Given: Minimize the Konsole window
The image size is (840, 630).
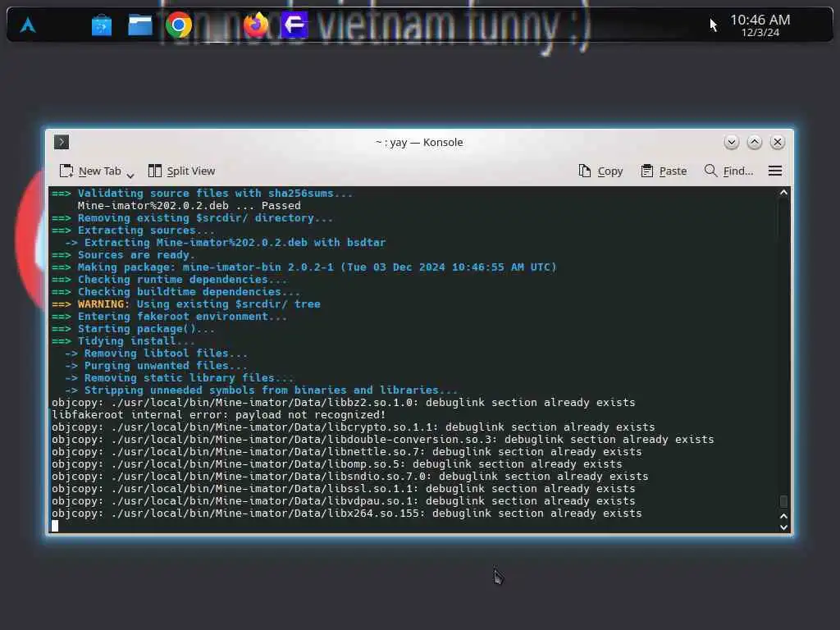Looking at the screenshot, I should click(731, 142).
